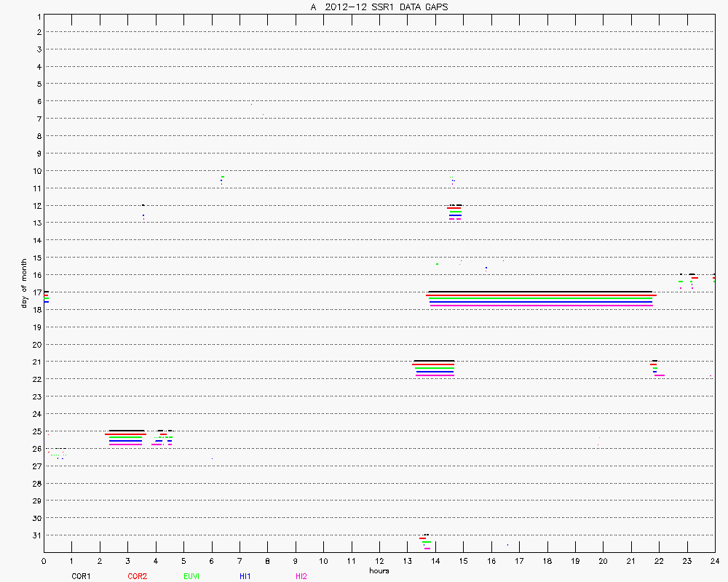Click the hour 24 tick label on x-axis
Screen dimensions: 728x582
click(x=714, y=562)
